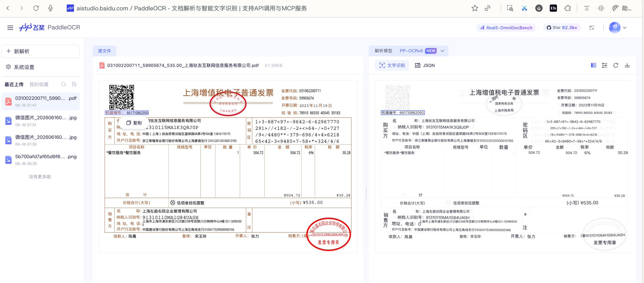Click the audio waveform icon in toolbar
This screenshot has height=283, width=644.
pos(601,8)
